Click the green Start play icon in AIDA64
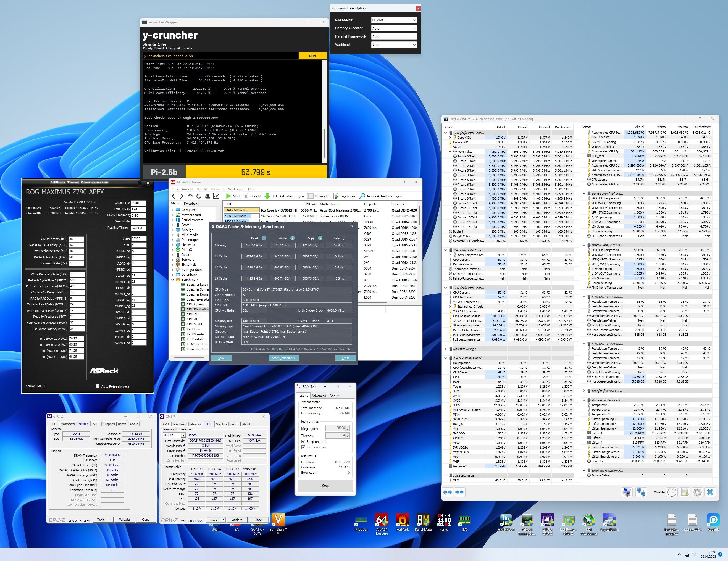The width and height of the screenshot is (728, 561). click(228, 196)
